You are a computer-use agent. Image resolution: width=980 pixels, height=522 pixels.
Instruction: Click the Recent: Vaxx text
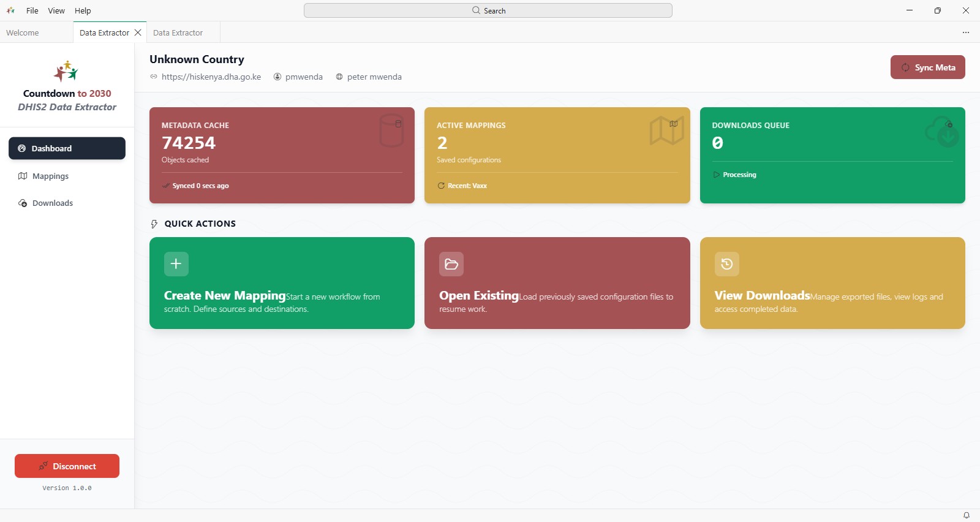[x=467, y=186]
